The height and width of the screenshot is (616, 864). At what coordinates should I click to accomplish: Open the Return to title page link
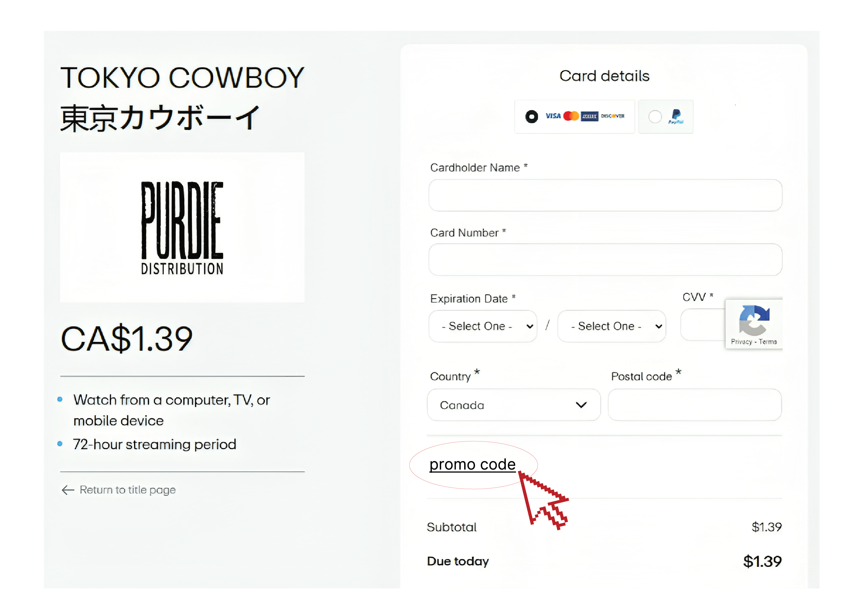(x=127, y=490)
